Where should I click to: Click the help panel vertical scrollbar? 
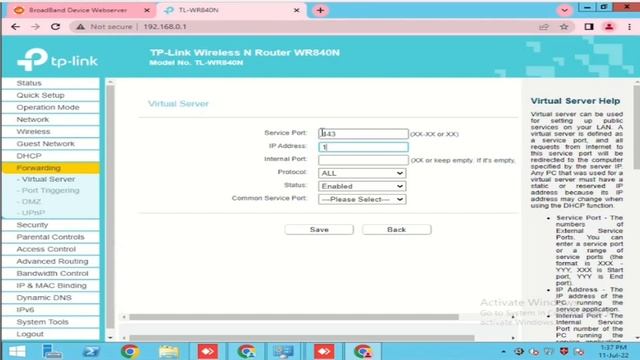pos(636,127)
